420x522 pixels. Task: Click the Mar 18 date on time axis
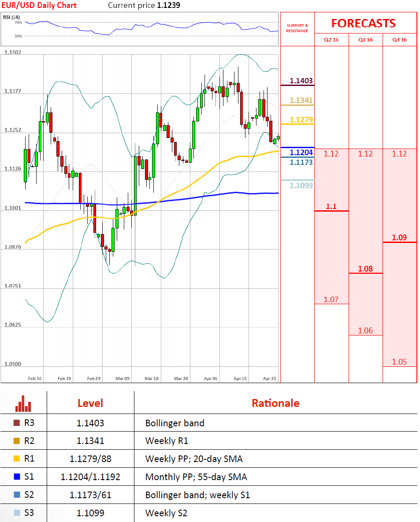tap(152, 378)
